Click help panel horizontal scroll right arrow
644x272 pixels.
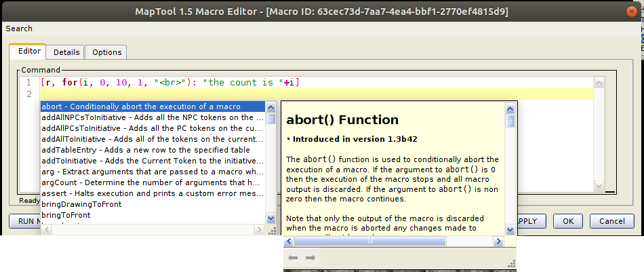499,241
